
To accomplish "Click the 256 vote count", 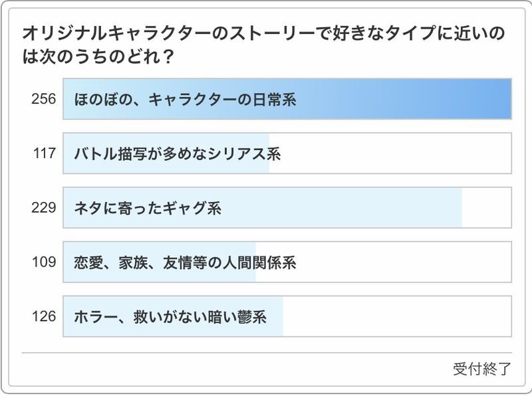I will [43, 100].
